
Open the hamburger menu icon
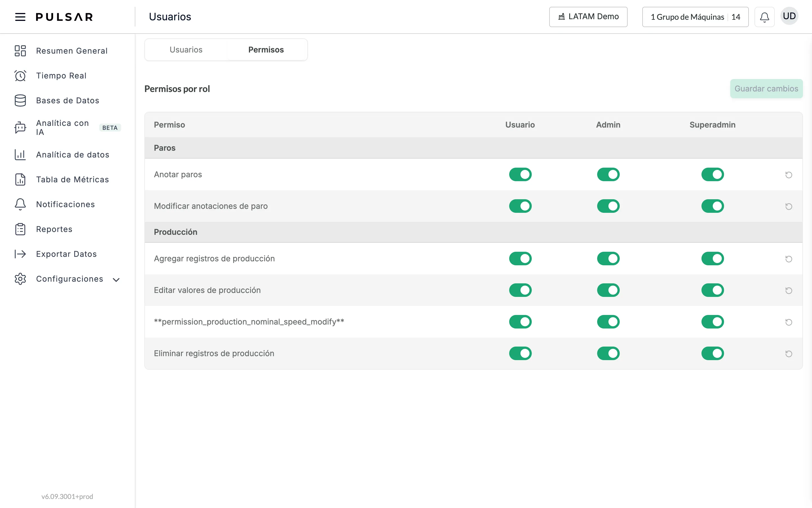(x=20, y=17)
